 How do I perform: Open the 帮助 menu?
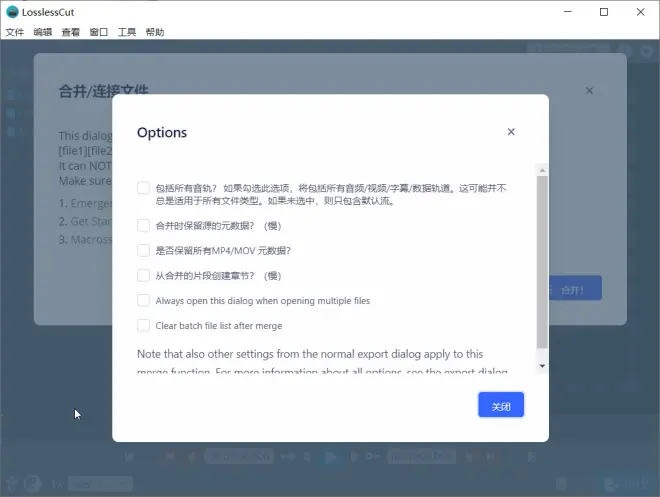[x=155, y=32]
